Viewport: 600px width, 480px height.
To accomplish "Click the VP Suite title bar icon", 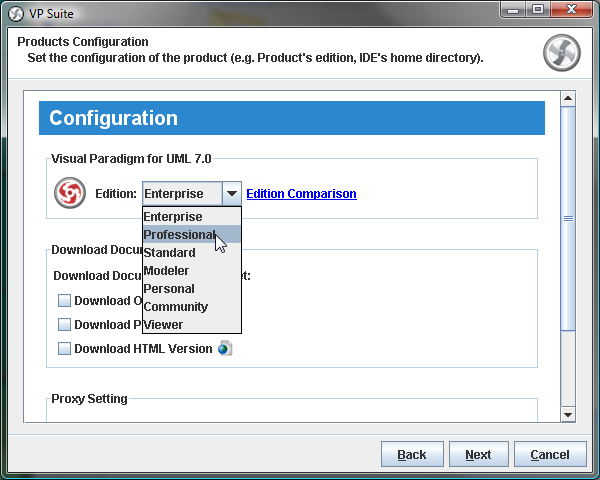I will coord(16,14).
